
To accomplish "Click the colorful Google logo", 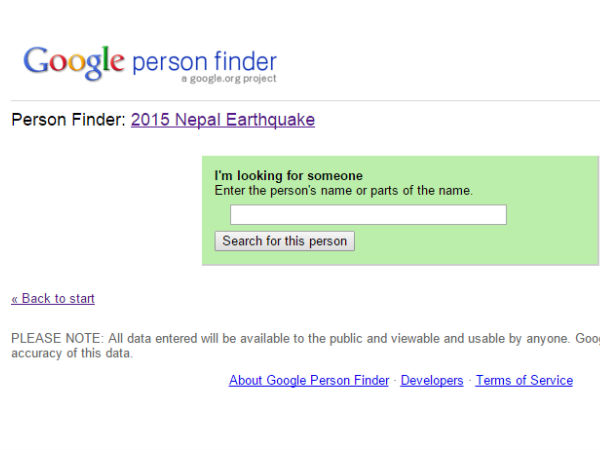I will 75,61.
